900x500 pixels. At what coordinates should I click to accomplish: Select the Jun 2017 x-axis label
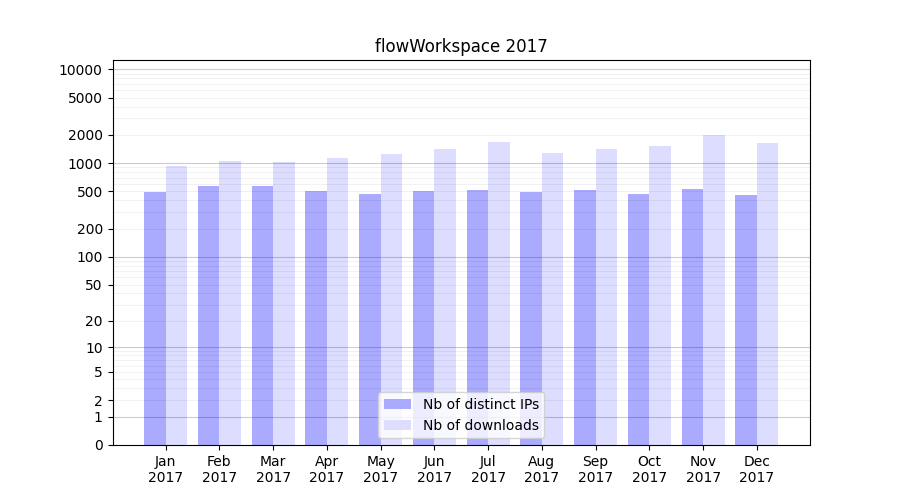(434, 469)
